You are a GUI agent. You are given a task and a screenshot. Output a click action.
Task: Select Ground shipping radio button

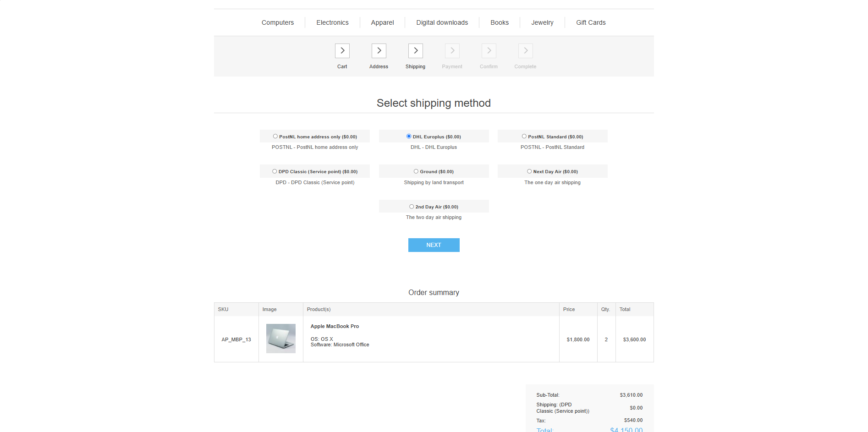point(416,171)
